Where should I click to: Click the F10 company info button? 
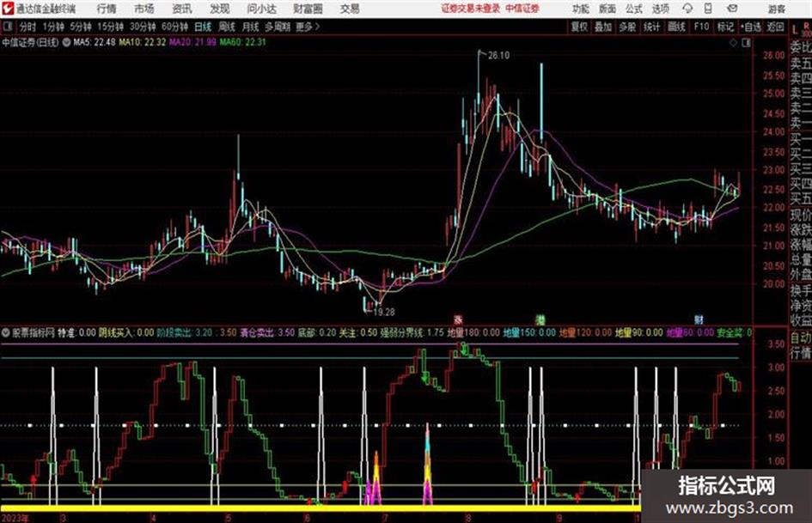pyautogui.click(x=701, y=27)
